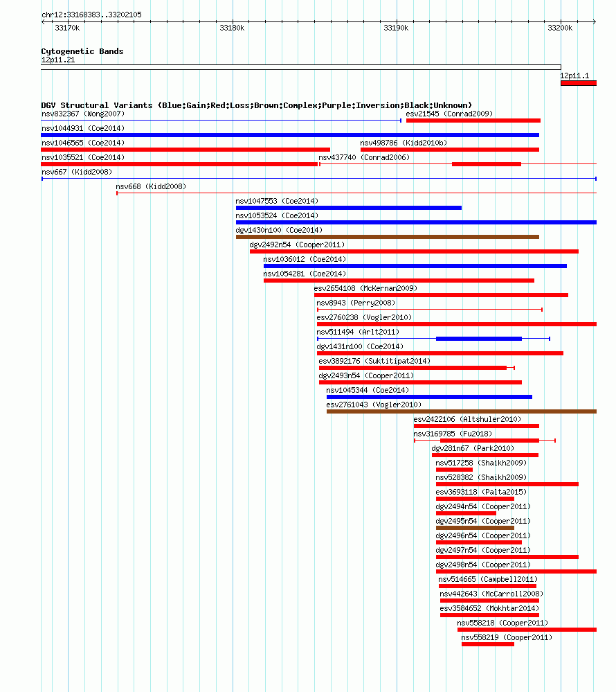Select the blue bar under nsv1047553
616x692 pixels.
349,208
